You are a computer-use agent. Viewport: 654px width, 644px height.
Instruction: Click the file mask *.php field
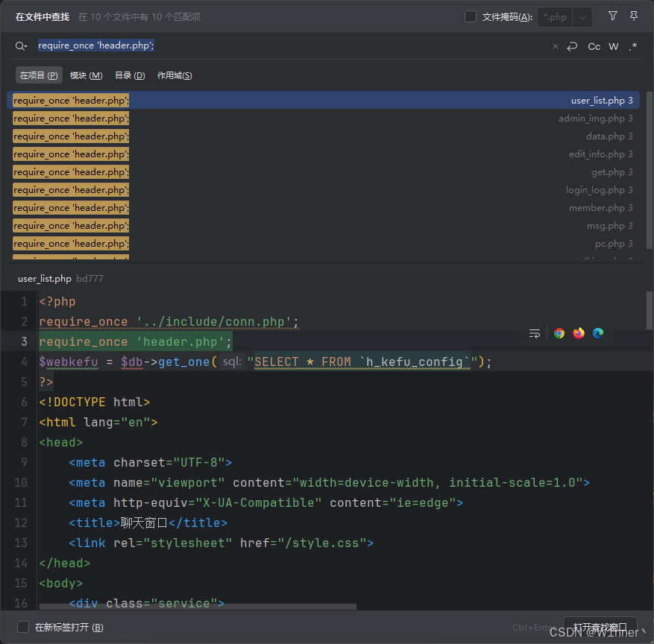[555, 17]
